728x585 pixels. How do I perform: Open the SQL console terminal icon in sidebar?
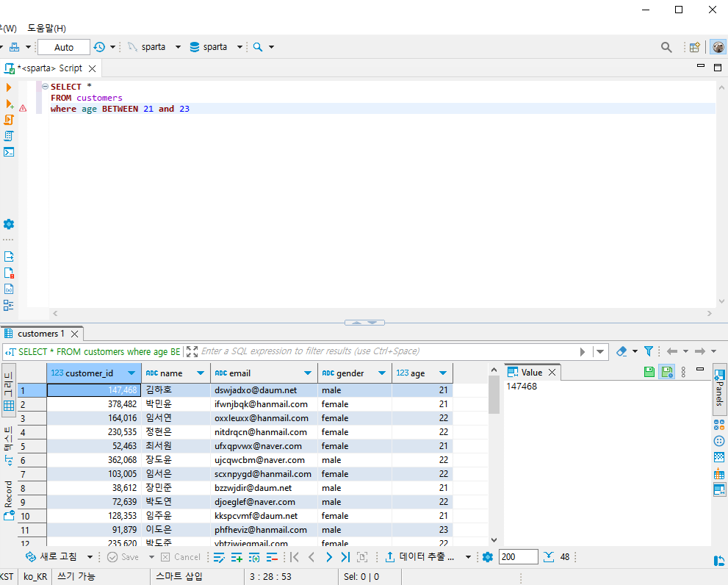tap(9, 152)
